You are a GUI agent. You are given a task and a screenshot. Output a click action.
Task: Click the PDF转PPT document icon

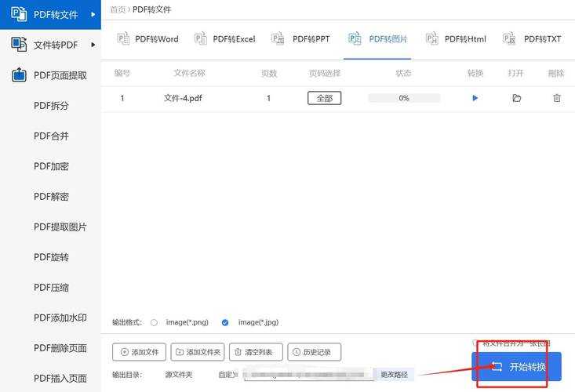[278, 38]
